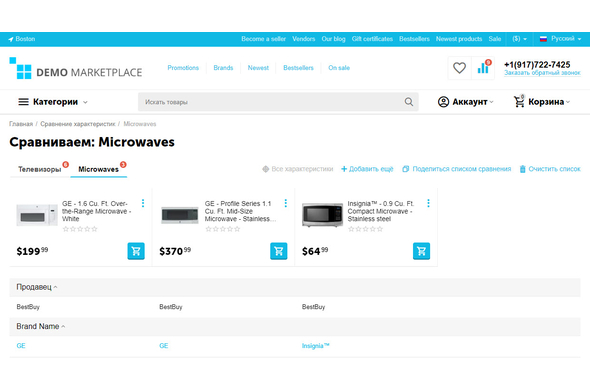Open GE Profile Series microwave thumbnail
Image resolution: width=590 pixels, height=391 pixels.
click(179, 215)
